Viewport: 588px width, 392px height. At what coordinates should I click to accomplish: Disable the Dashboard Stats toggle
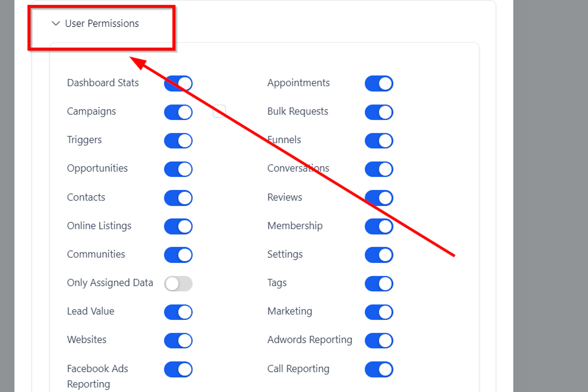[178, 84]
